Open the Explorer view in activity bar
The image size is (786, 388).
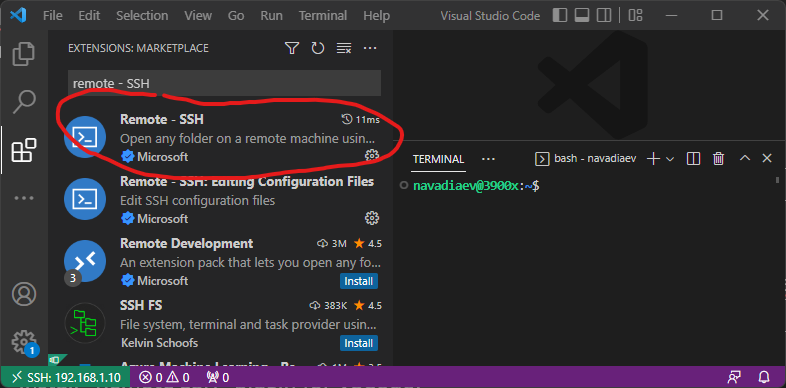[x=24, y=54]
